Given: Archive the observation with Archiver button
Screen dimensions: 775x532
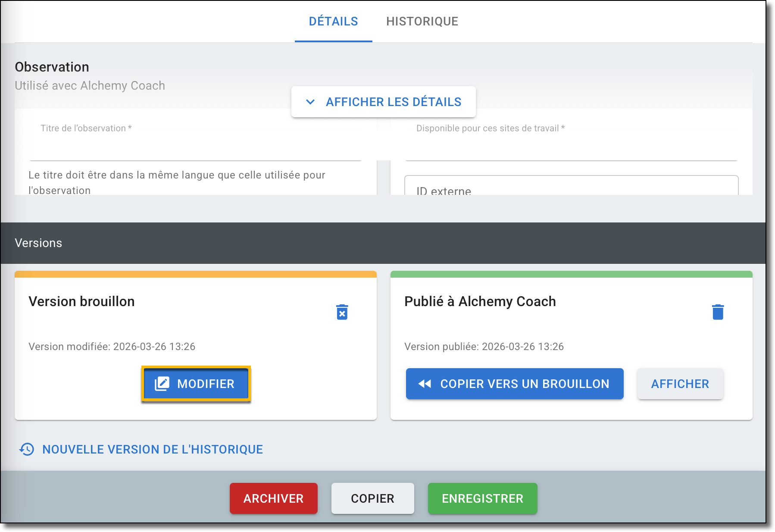Looking at the screenshot, I should [273, 498].
